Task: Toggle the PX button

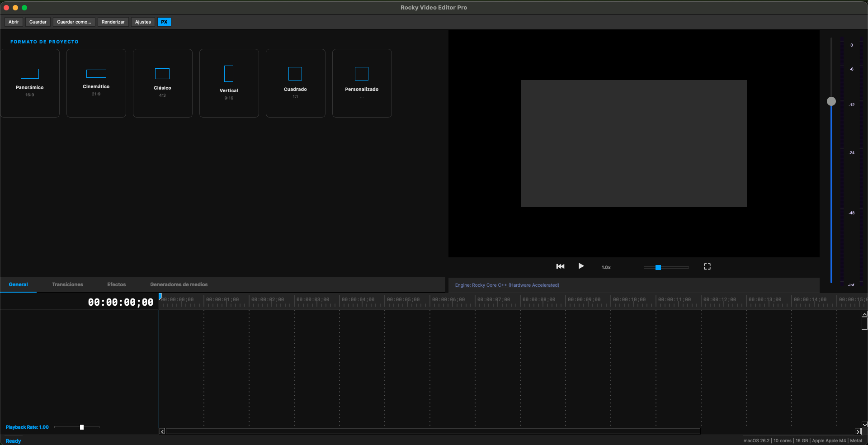Action: click(164, 22)
